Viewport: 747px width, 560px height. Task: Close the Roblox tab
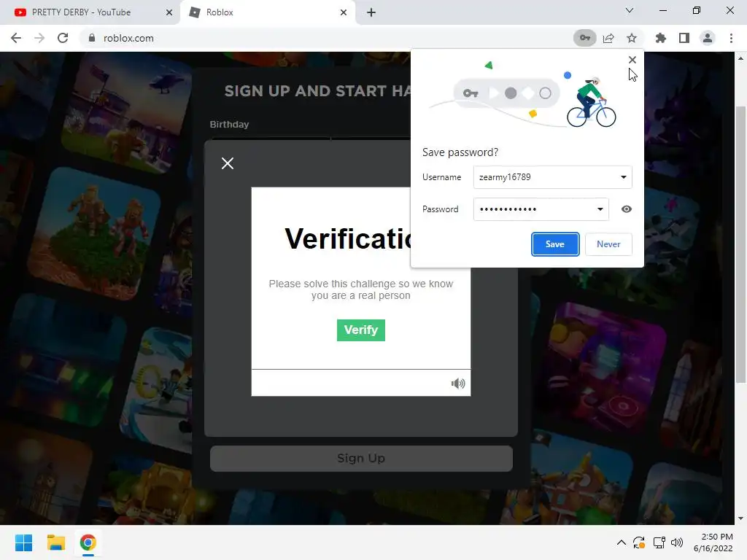coord(344,12)
